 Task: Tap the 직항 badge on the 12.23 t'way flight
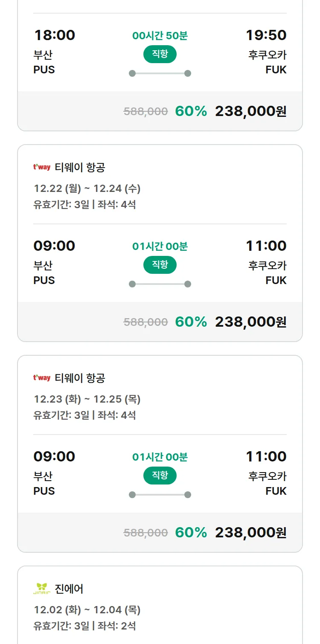click(160, 476)
